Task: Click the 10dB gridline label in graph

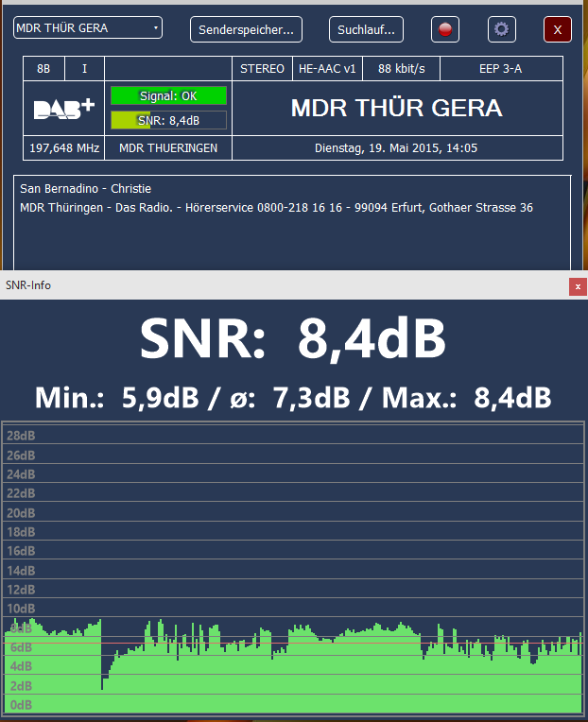Action: pyautogui.click(x=21, y=609)
